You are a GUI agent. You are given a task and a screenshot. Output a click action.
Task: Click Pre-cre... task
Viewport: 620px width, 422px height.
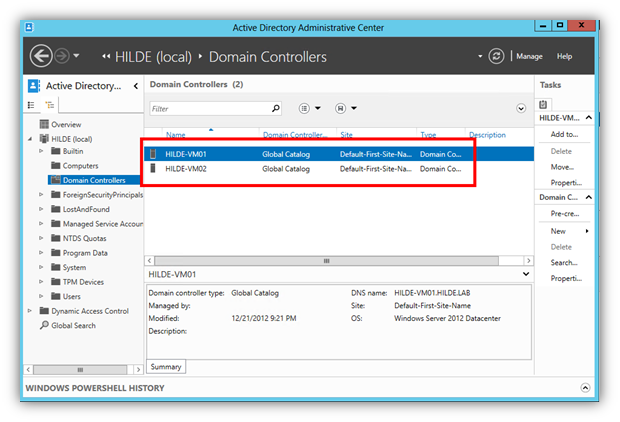(565, 214)
